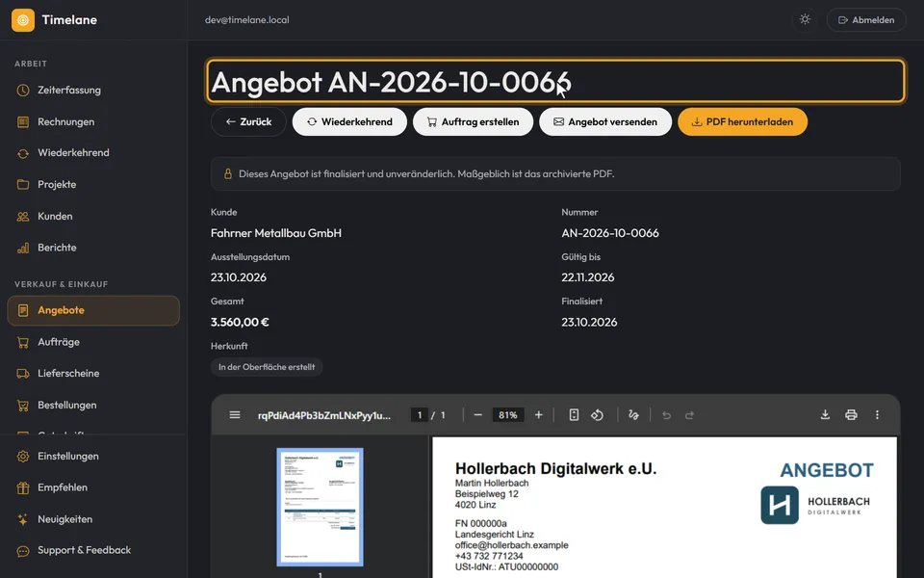Open Rechnungen in the sidebar

click(x=93, y=122)
